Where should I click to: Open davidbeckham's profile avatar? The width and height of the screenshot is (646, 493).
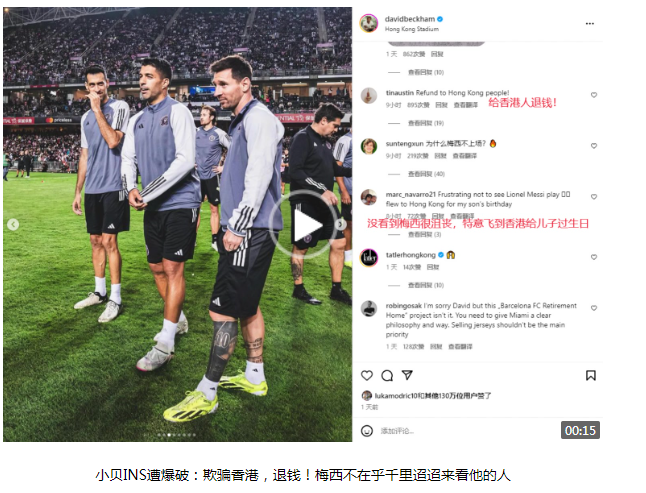coord(369,23)
